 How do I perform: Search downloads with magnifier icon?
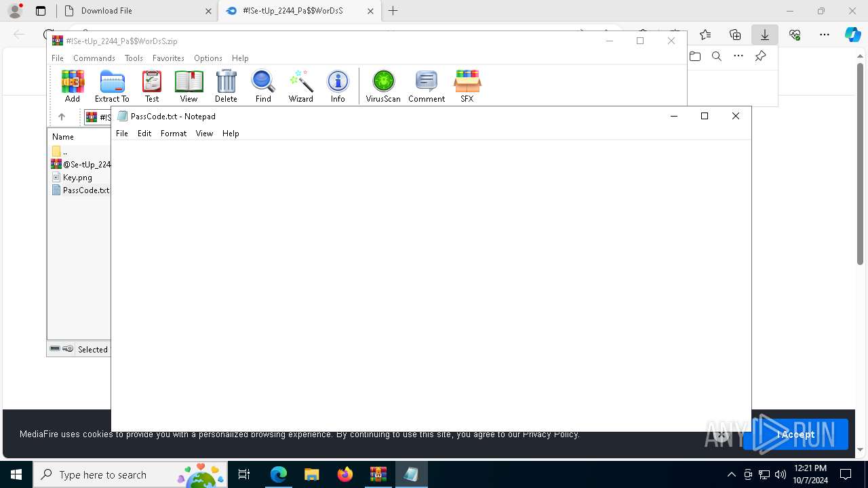coord(717,56)
